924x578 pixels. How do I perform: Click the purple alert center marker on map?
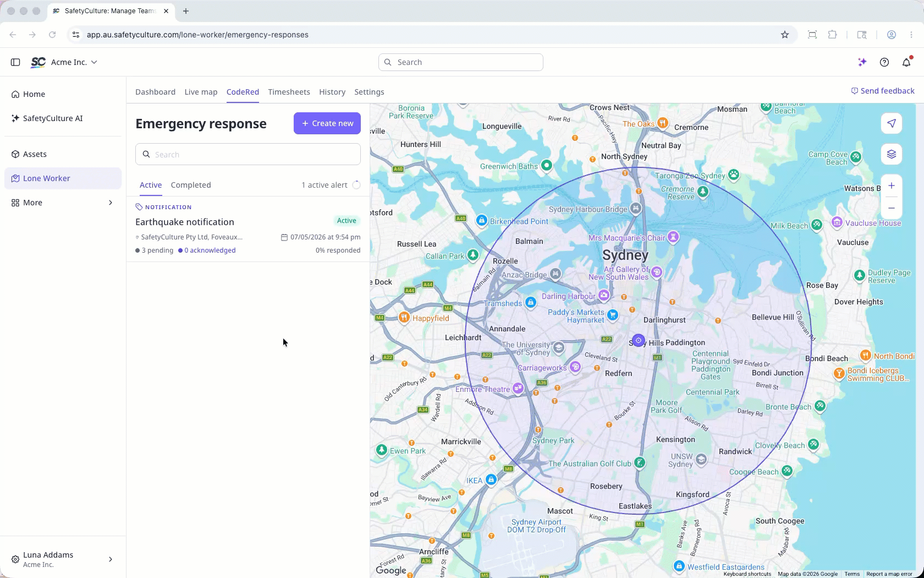(x=638, y=341)
